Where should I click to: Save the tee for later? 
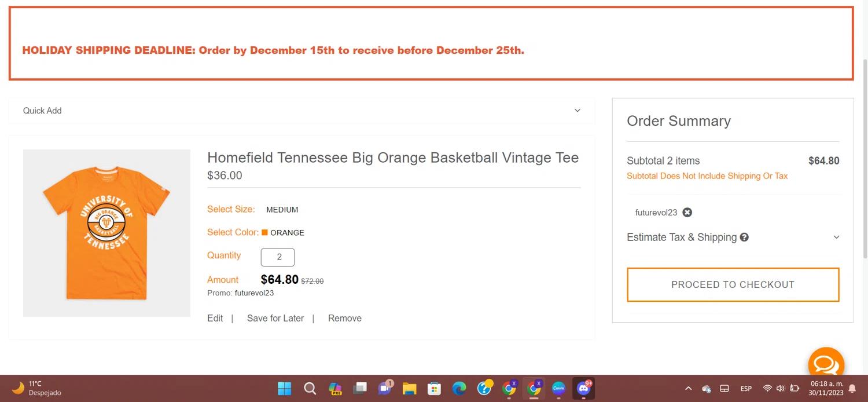pos(275,318)
